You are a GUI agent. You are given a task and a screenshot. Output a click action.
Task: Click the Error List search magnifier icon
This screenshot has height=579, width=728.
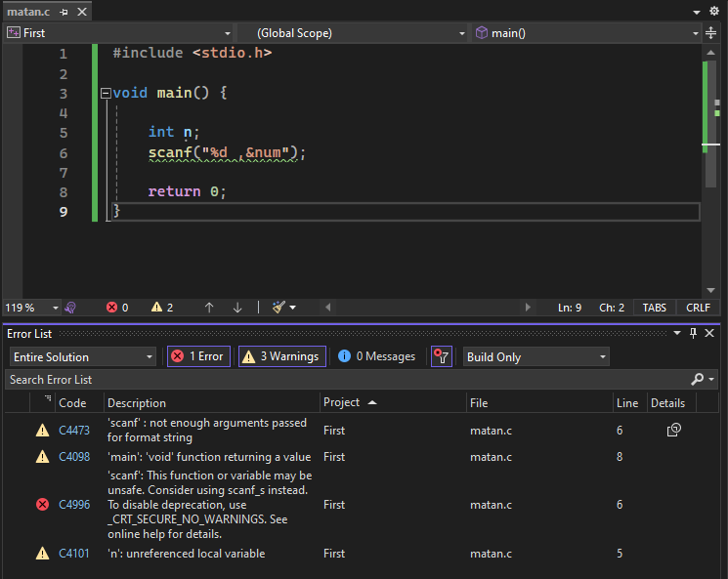697,380
